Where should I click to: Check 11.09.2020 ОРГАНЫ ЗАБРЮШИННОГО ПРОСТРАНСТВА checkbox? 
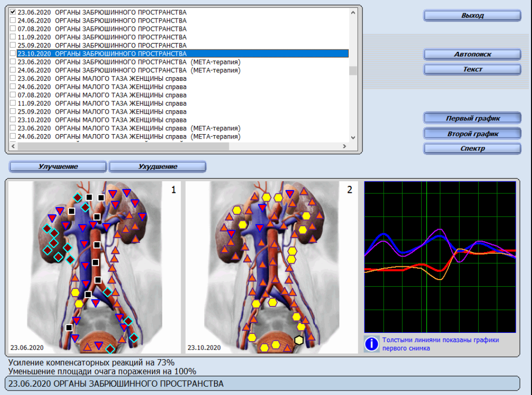coord(13,37)
